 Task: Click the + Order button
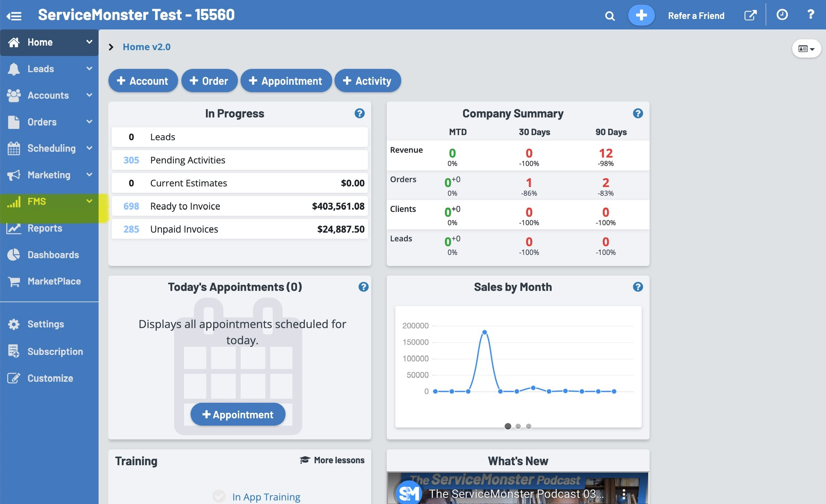(x=209, y=81)
